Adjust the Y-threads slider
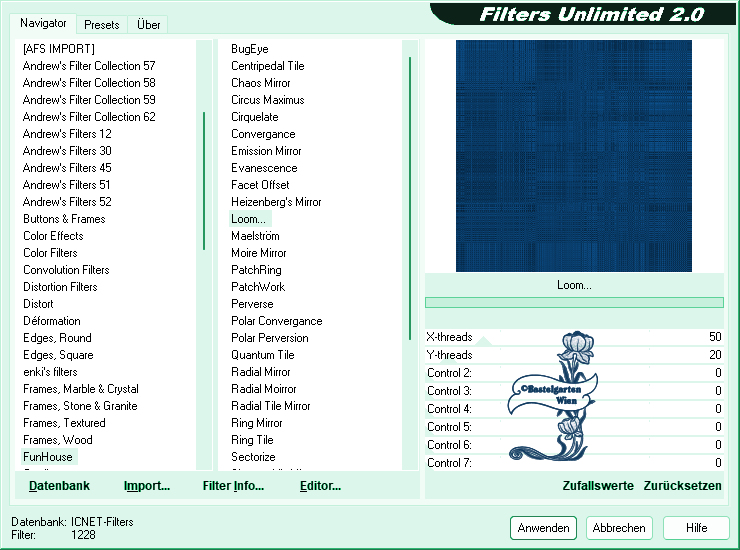 pyautogui.click(x=574, y=355)
